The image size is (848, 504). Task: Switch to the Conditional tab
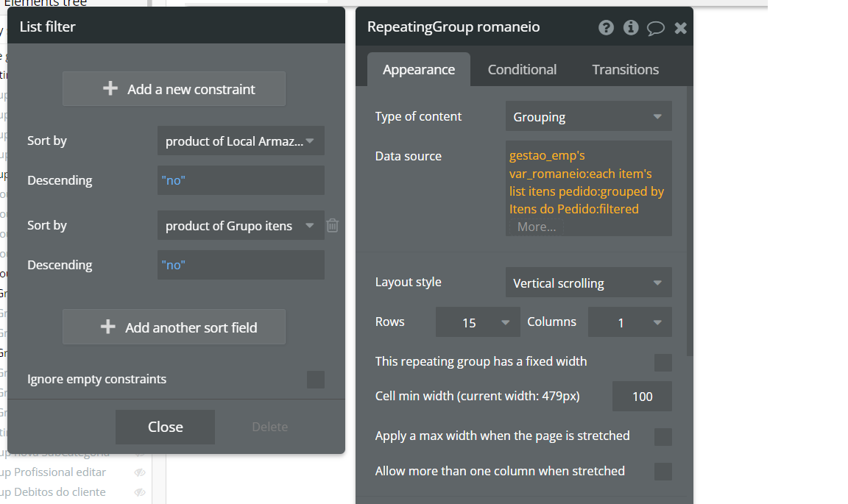(522, 70)
